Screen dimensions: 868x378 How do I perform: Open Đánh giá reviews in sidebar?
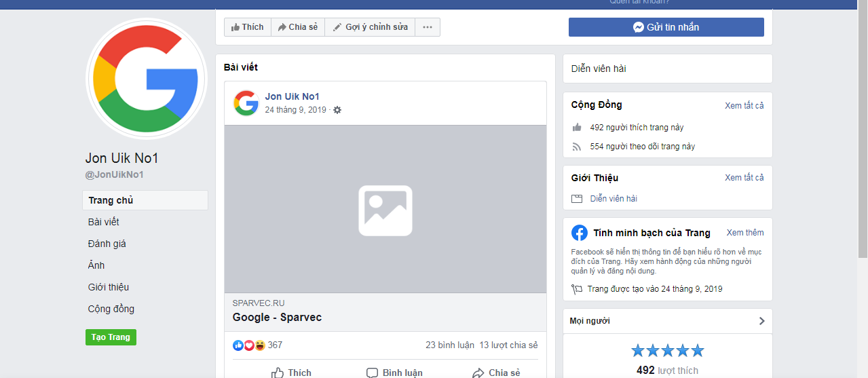point(107,244)
